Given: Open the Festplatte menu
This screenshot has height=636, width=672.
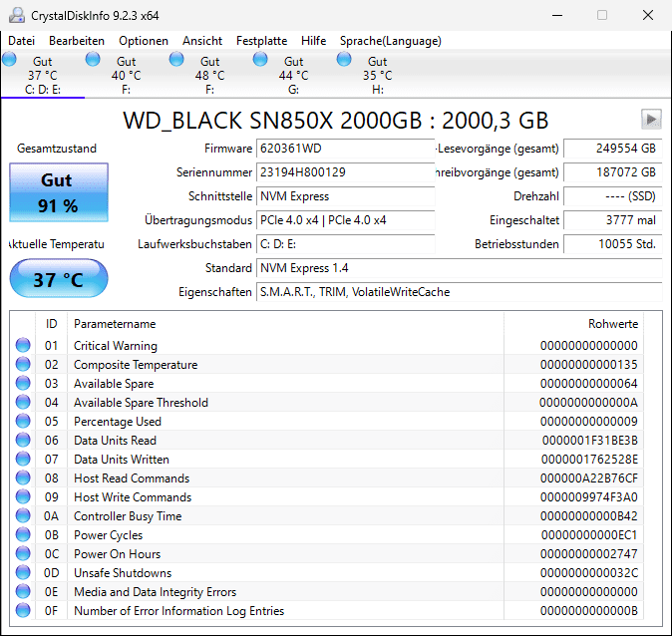Looking at the screenshot, I should coord(262,41).
